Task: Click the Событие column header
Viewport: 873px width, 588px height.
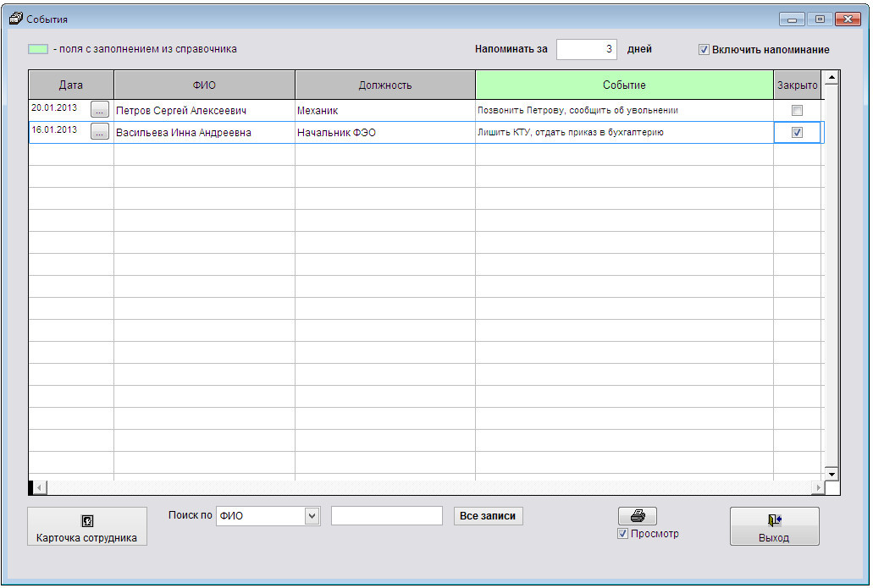Action: point(624,85)
